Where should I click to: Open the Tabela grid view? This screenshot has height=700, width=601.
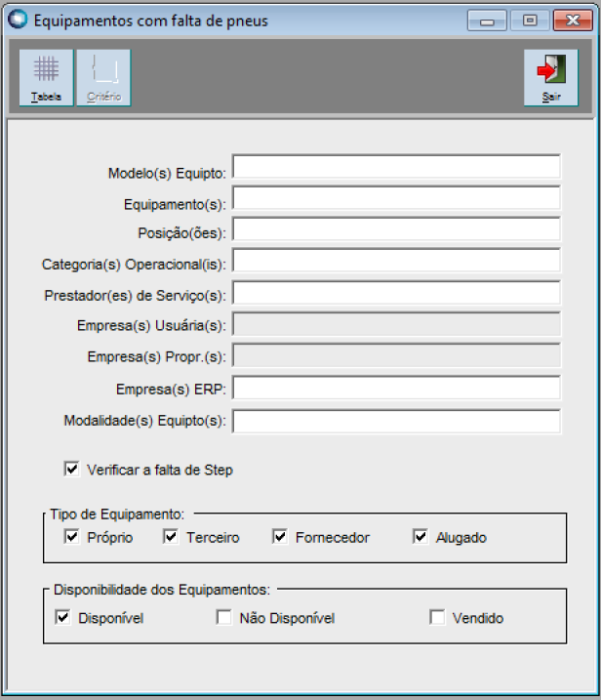(x=47, y=78)
